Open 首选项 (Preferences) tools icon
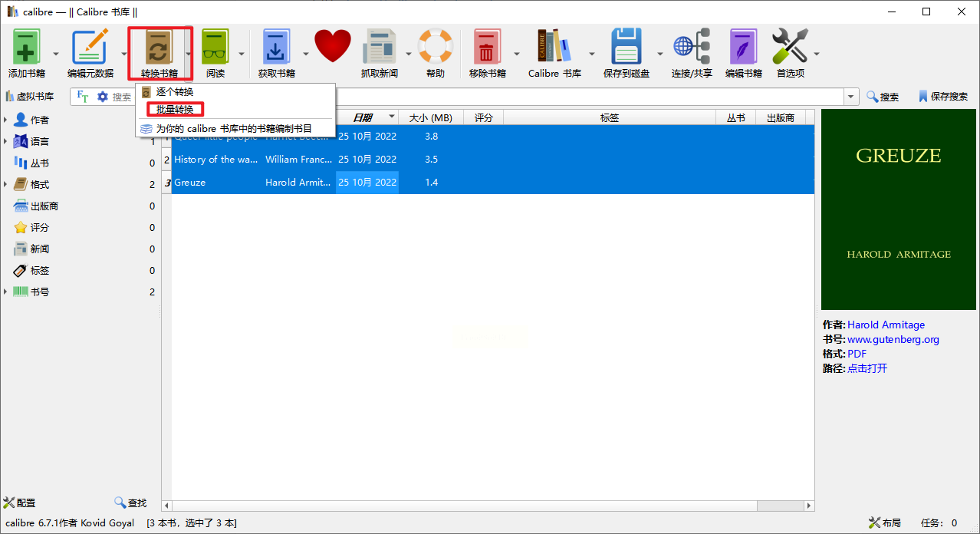Viewport: 980px width, 534px height. click(790, 49)
